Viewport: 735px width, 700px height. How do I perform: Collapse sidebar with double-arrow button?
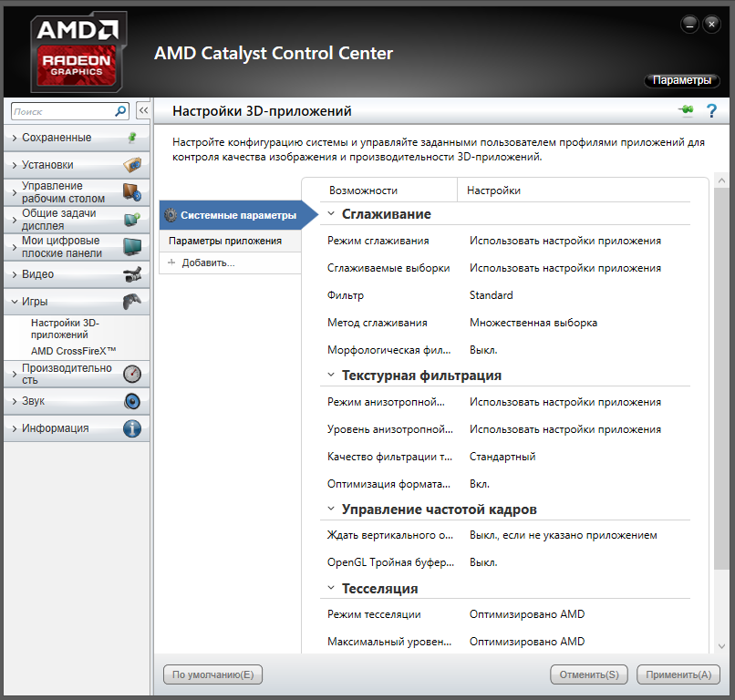click(x=143, y=110)
